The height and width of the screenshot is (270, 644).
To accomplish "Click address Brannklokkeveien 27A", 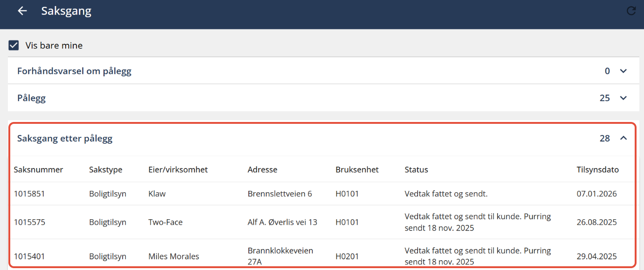I will click(x=281, y=256).
